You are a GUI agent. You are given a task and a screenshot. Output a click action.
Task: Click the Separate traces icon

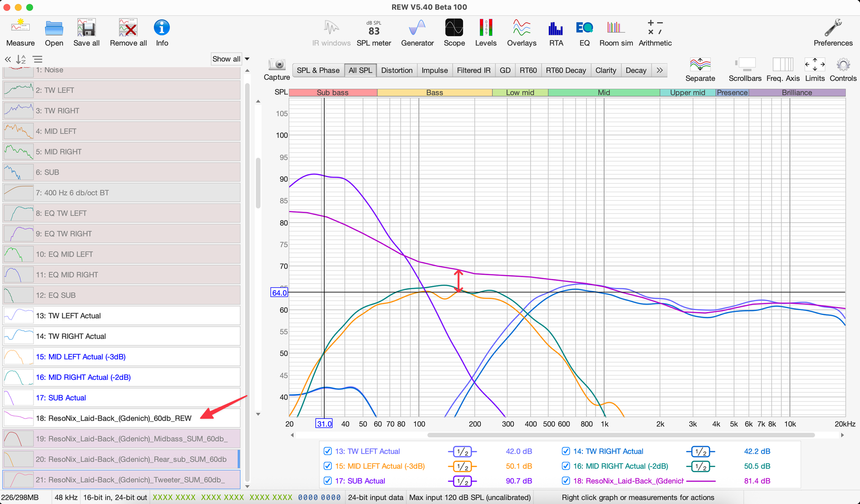coord(700,65)
